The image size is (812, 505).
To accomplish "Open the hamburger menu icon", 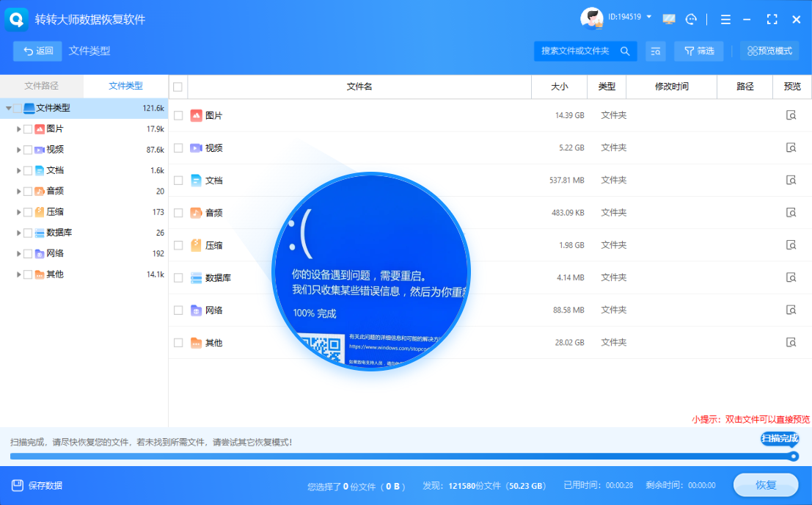I will click(x=725, y=20).
